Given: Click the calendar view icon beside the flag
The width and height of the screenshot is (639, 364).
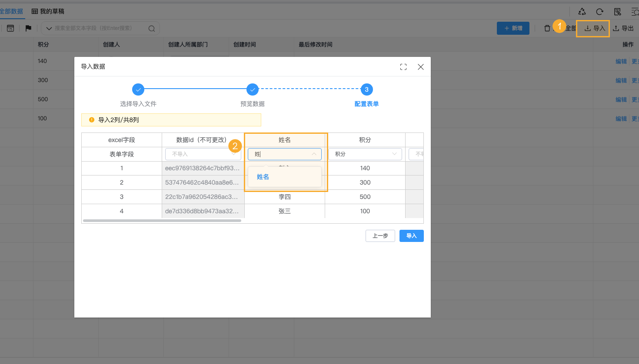Looking at the screenshot, I should tap(10, 28).
